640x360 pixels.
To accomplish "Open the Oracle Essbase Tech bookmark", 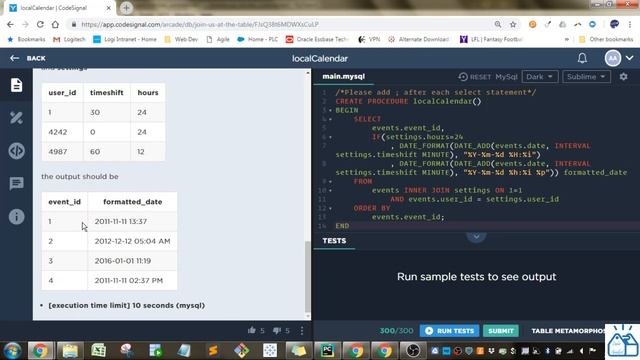I will point(317,39).
